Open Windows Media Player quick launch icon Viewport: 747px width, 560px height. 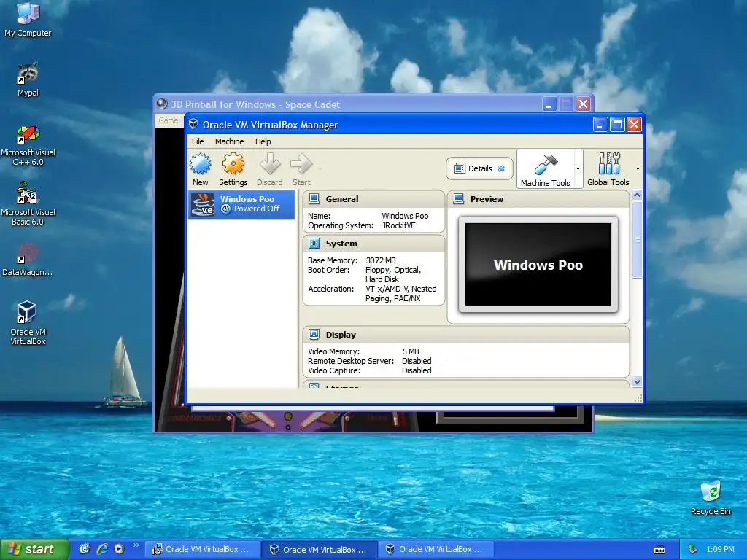pos(119,549)
